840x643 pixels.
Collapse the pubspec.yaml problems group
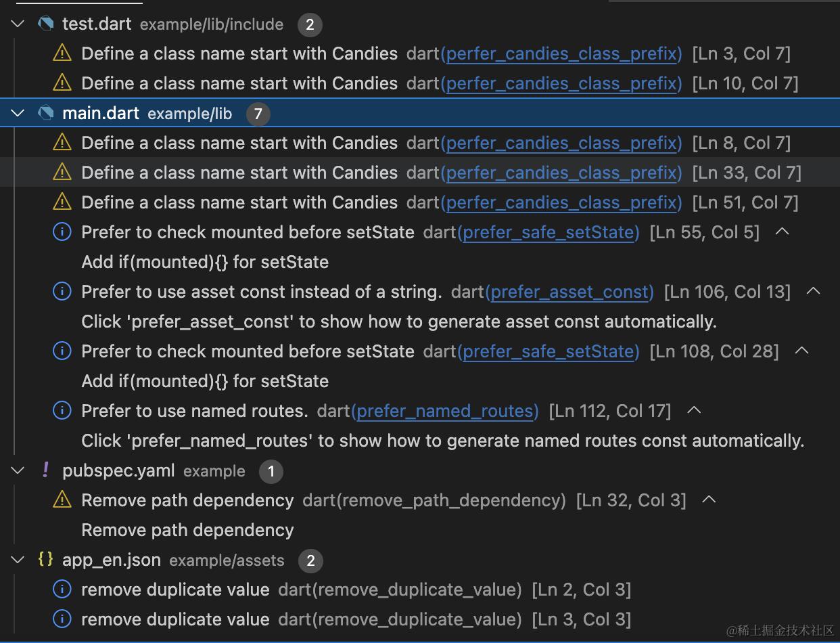click(x=18, y=470)
